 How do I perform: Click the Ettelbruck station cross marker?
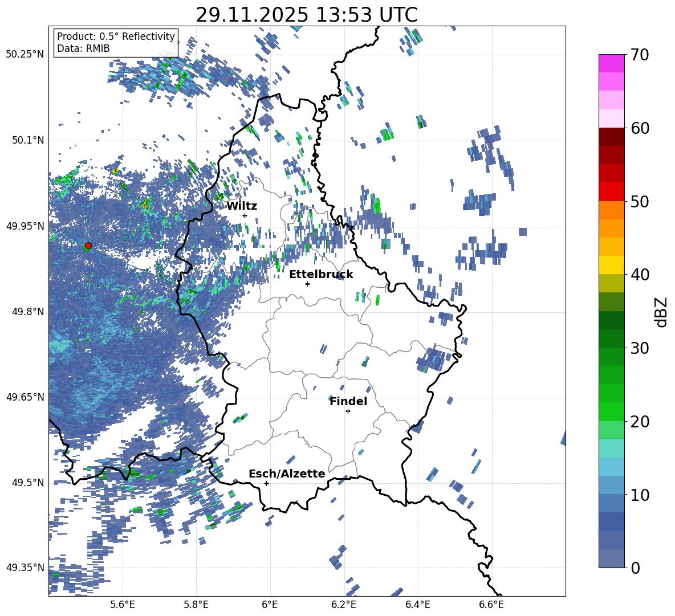point(307,284)
